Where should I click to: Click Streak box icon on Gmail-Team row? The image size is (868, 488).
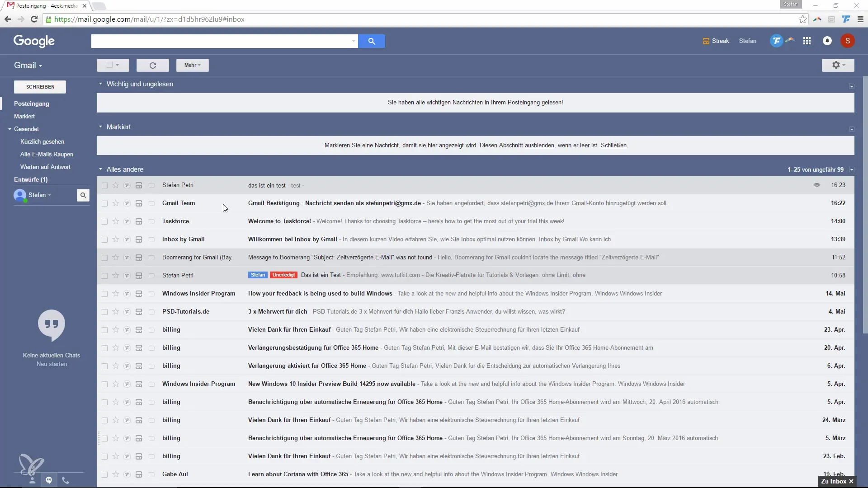tap(139, 203)
